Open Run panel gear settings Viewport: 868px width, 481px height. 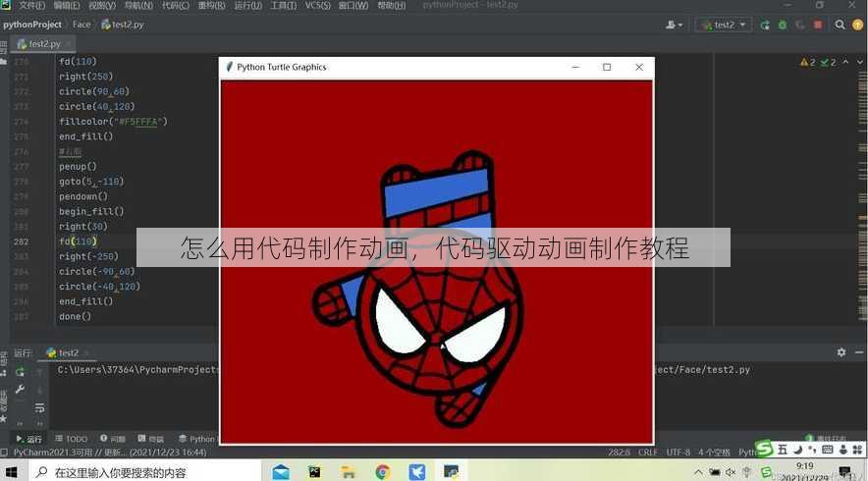pos(841,352)
